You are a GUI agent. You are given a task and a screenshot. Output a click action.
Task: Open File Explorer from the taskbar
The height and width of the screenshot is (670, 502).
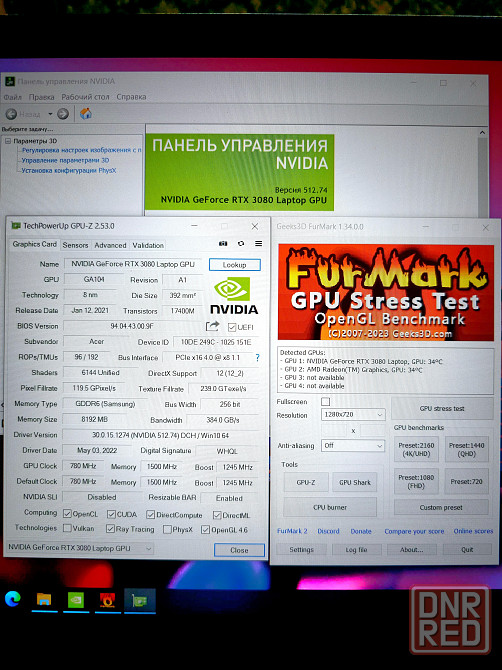(x=44, y=600)
